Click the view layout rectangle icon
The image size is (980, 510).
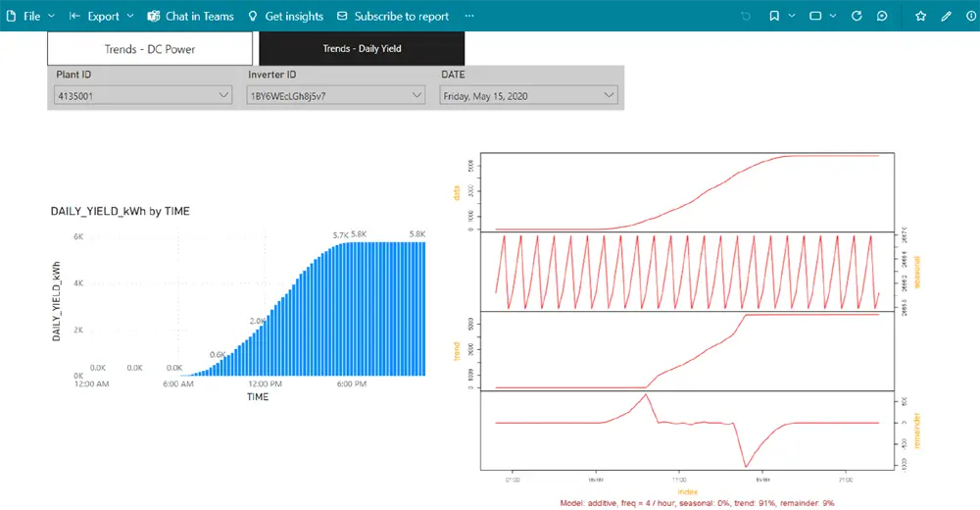815,17
